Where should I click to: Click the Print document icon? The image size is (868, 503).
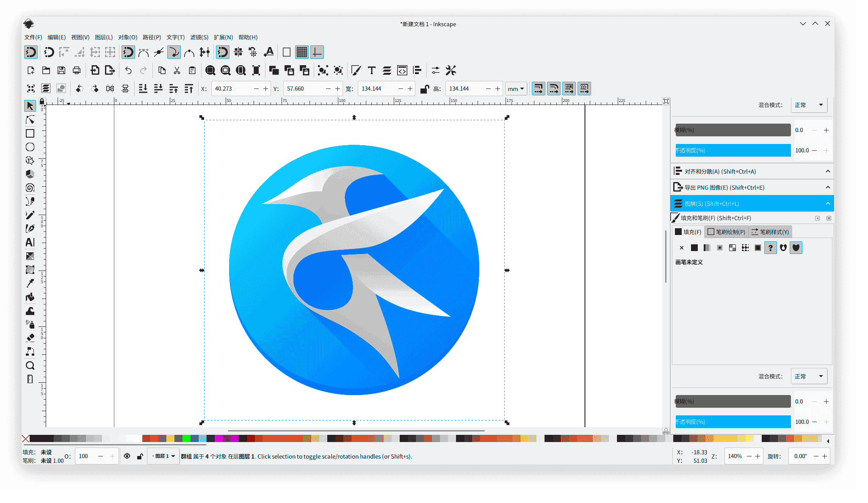pyautogui.click(x=77, y=70)
